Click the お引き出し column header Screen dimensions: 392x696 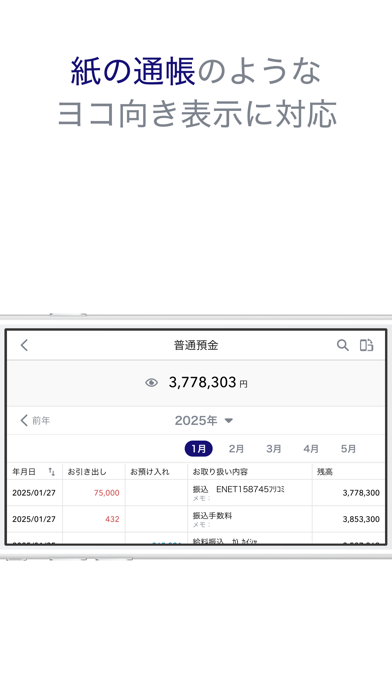pos(87,472)
